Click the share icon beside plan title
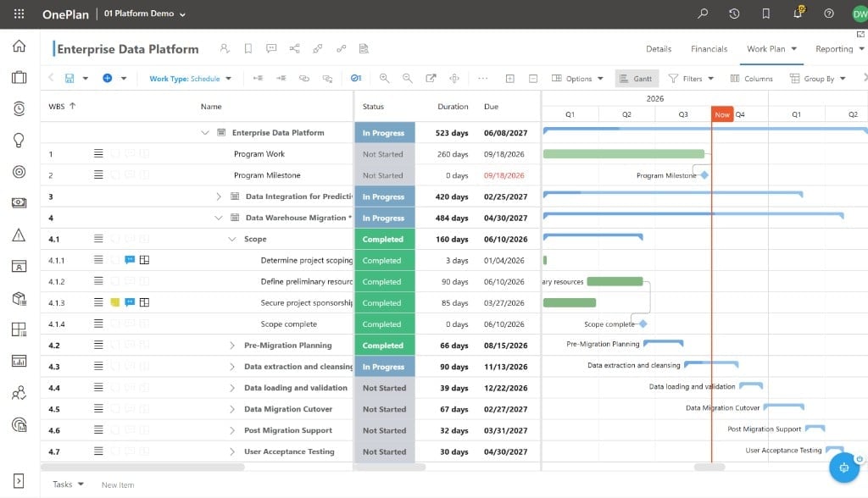This screenshot has width=868, height=498. (x=294, y=48)
